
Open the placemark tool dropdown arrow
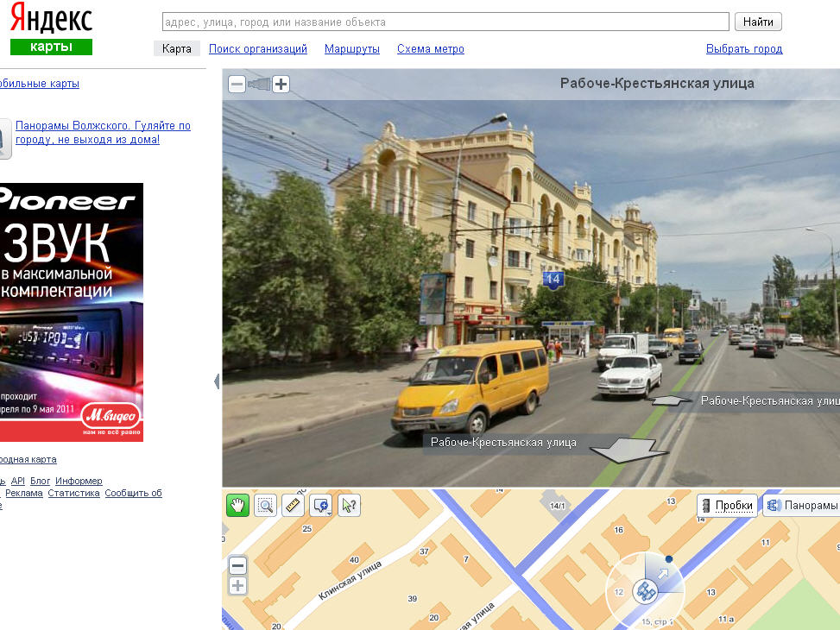pyautogui.click(x=329, y=513)
